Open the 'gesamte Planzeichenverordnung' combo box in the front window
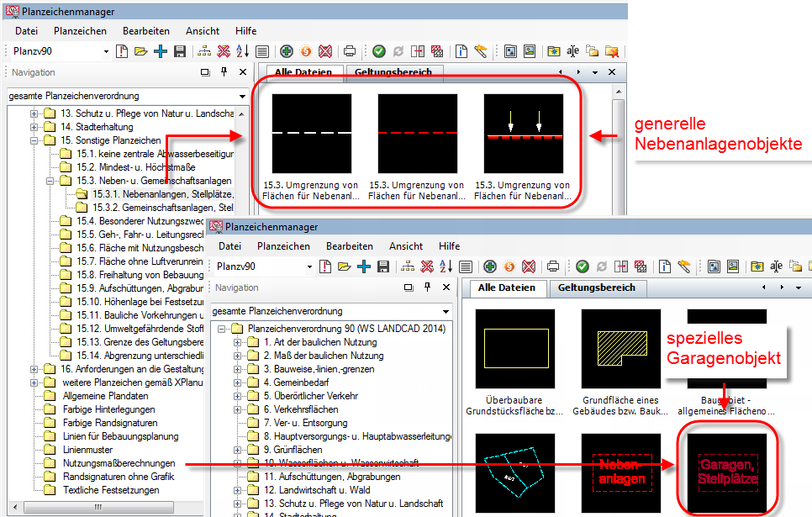The height and width of the screenshot is (517, 812). [x=445, y=311]
